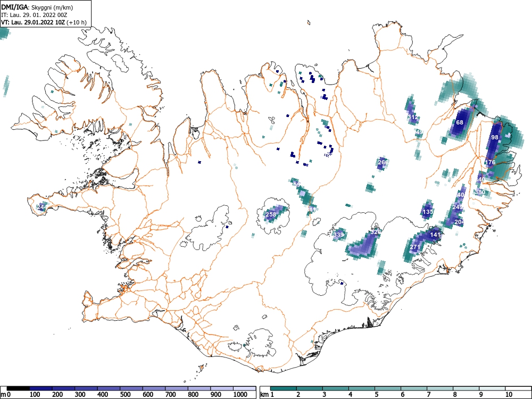Click the '700' label in the meter legend
This screenshot has height=399, width=532.
click(170, 395)
